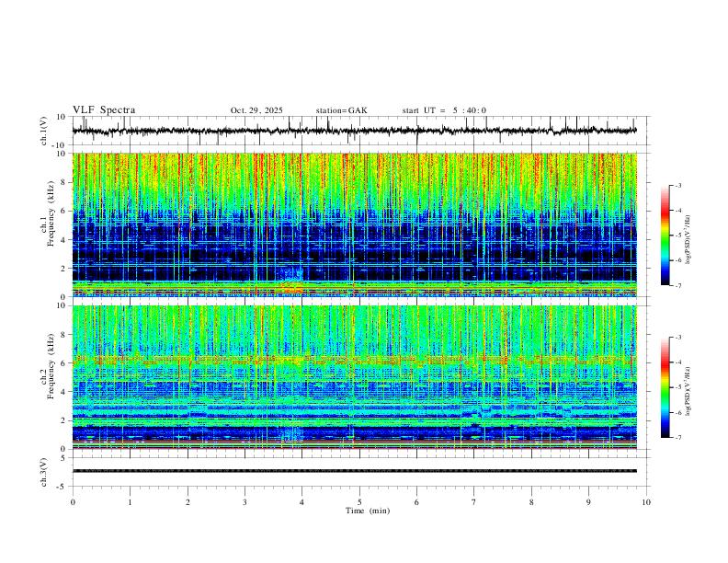Click the '7' tick on time axis
The image size is (728, 563).
tap(474, 502)
